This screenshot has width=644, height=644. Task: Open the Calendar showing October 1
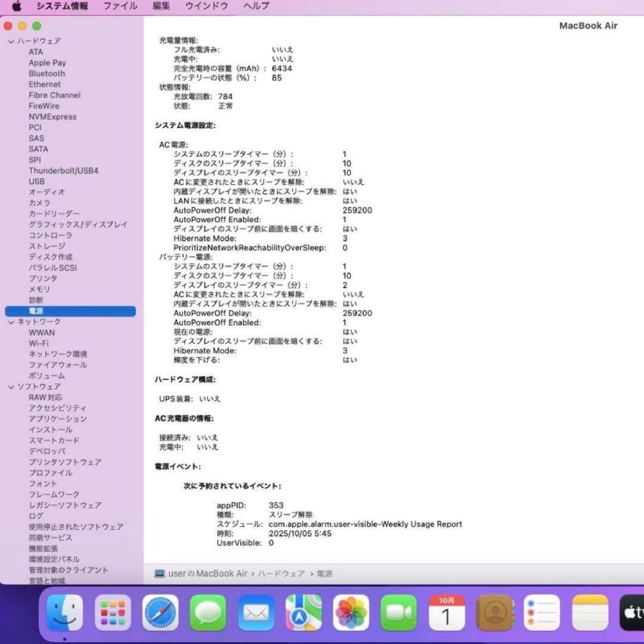tap(446, 612)
